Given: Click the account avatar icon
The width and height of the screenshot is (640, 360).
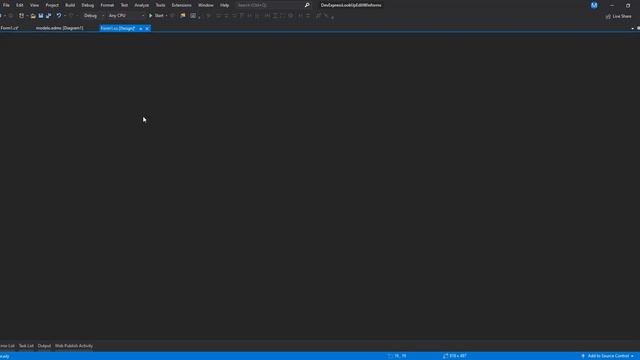Looking at the screenshot, I should (x=594, y=5).
